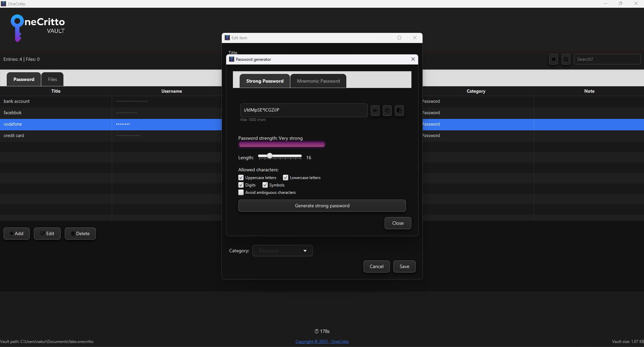Open the Copyright 2025 OneCritto link
Viewport: 644px width, 347px height.
(x=322, y=341)
